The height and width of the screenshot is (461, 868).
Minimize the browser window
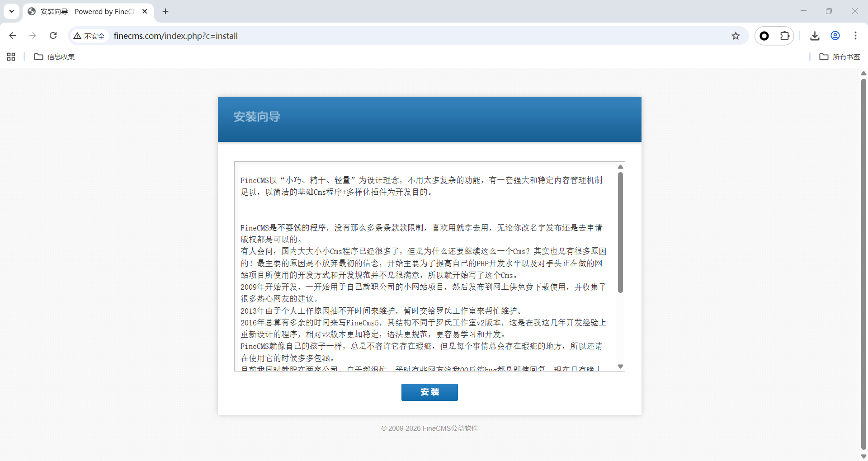pyautogui.click(x=803, y=11)
